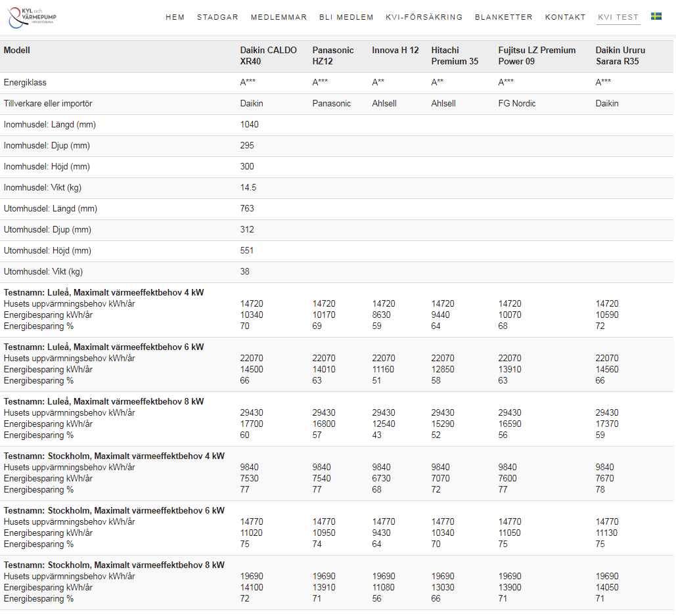
Task: Click the Utomhusdel: Djup (mm) label
Action: [x=47, y=230]
